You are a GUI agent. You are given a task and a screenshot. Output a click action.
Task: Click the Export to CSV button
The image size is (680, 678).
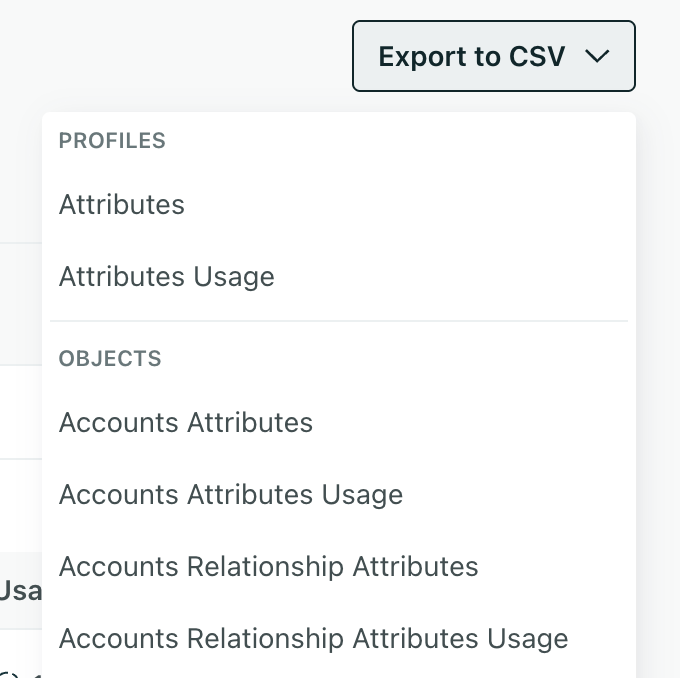tap(493, 56)
